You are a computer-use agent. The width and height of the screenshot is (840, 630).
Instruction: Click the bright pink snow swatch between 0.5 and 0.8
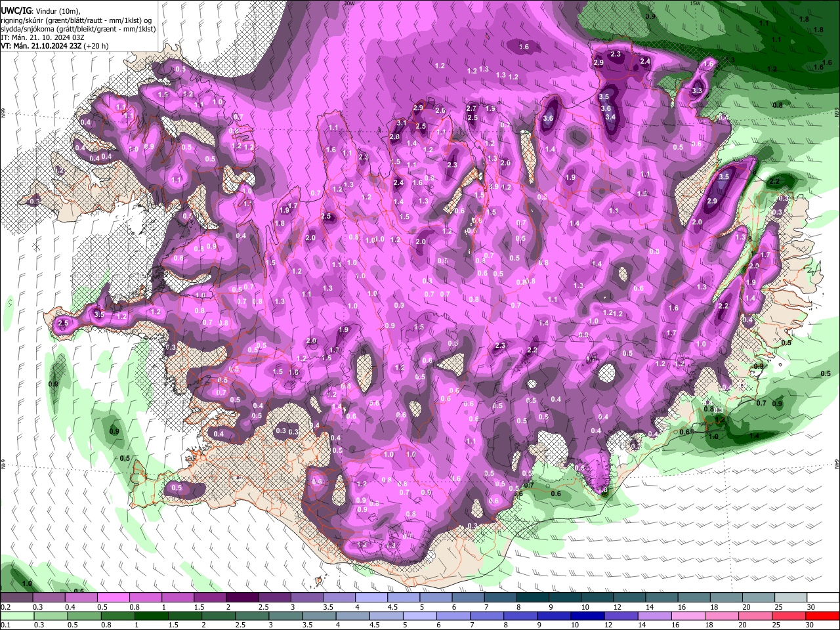(113, 598)
